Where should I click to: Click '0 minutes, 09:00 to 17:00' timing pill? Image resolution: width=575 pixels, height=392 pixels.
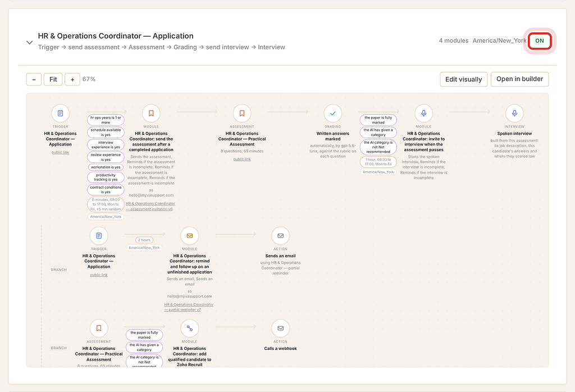click(106, 204)
